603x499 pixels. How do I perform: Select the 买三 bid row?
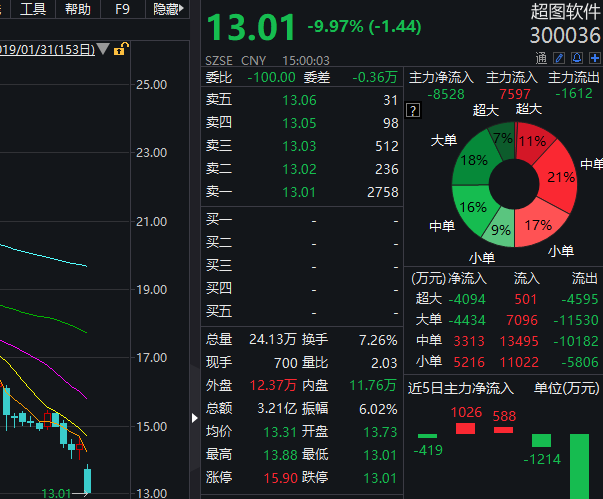tap(302, 266)
